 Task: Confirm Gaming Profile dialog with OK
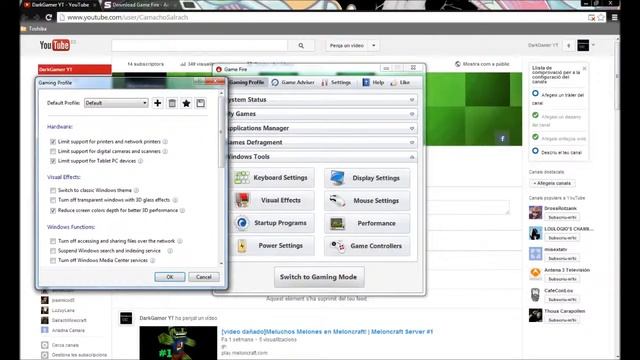[x=170, y=277]
